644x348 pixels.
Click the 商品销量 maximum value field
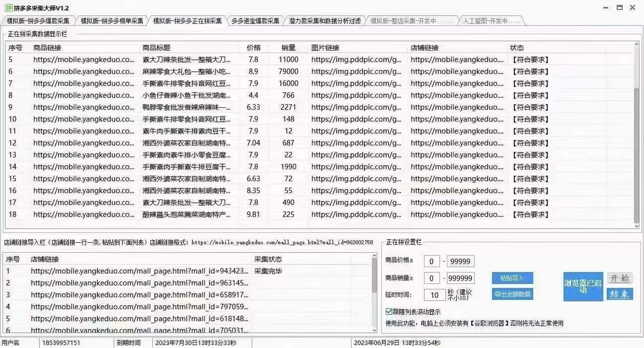(460, 279)
